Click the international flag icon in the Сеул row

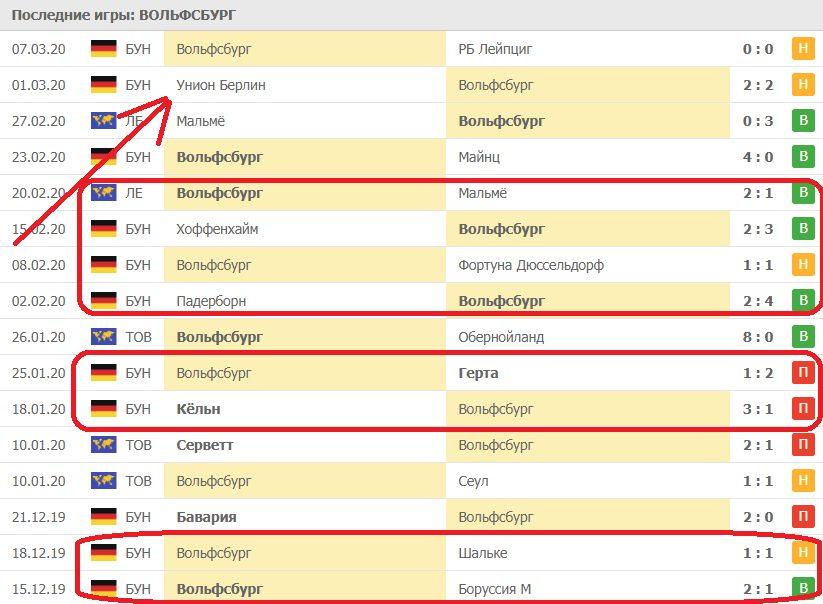[103, 481]
